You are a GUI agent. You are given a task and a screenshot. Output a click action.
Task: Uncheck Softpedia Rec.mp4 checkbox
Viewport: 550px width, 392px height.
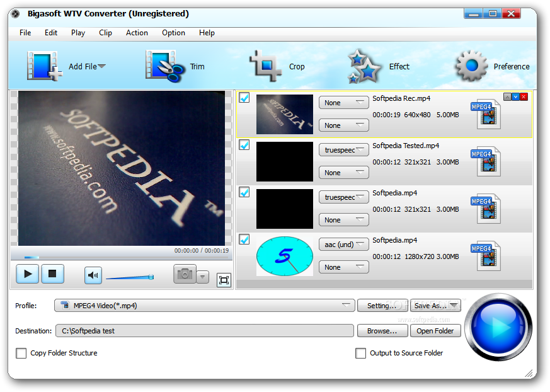click(x=244, y=98)
